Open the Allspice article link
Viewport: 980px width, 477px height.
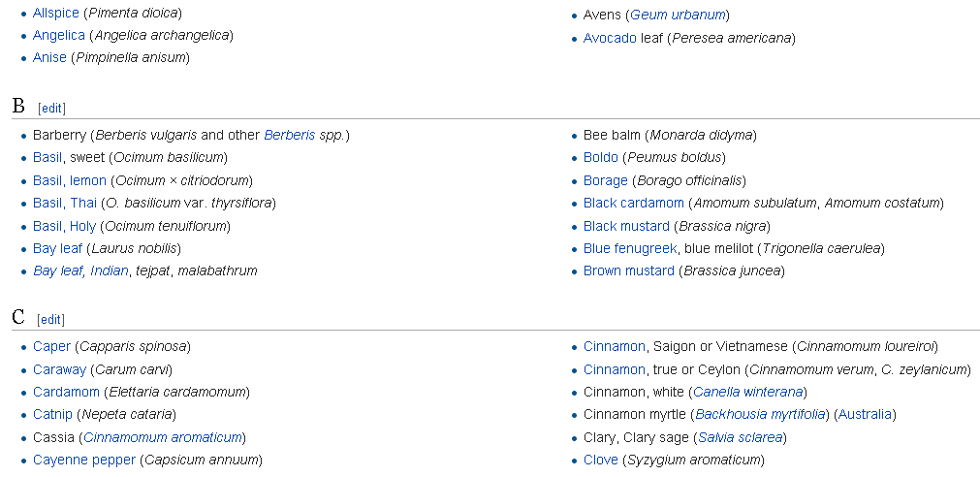point(55,14)
